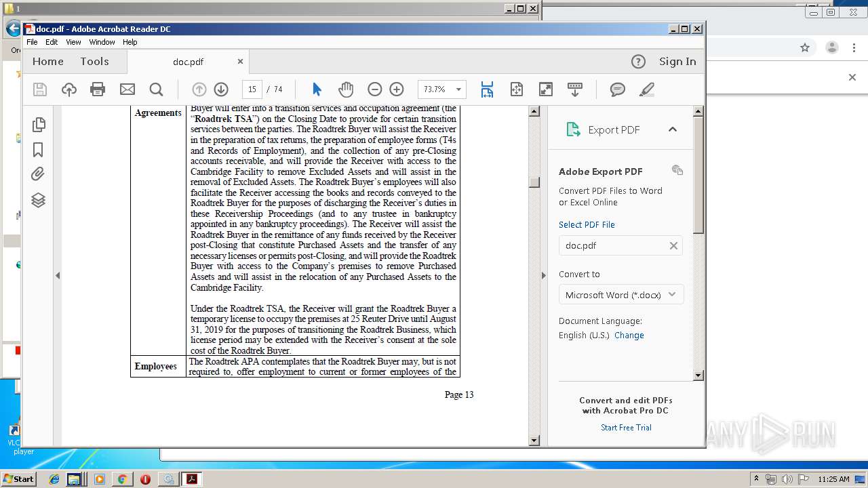Screen dimensions: 868x488
Task: Go to next page arrow
Action: point(220,89)
